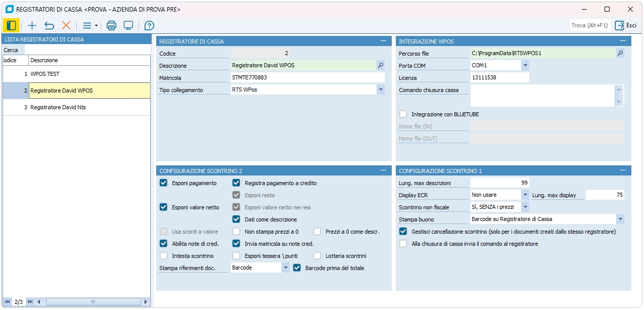644x310 pixels.
Task: Click search magnifier beside Percorso file
Action: 620,53
